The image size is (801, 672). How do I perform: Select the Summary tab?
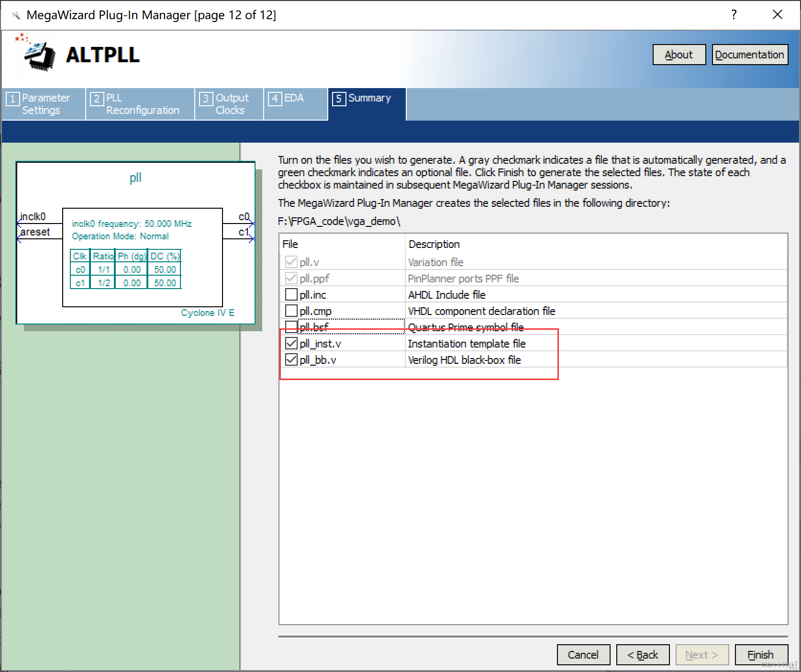(367, 104)
